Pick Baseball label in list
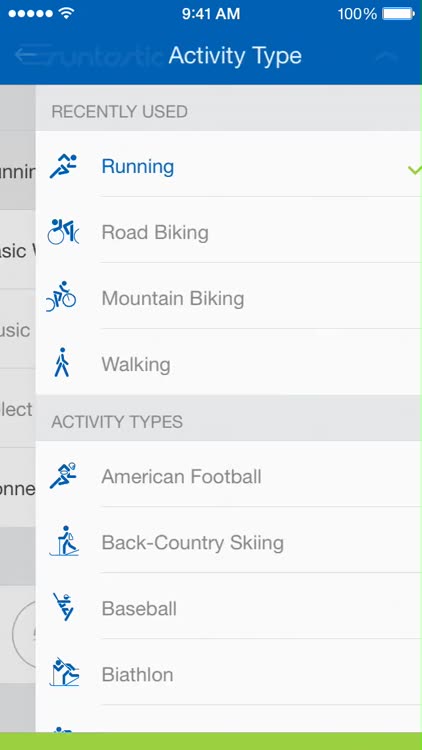422x750 pixels. (139, 609)
